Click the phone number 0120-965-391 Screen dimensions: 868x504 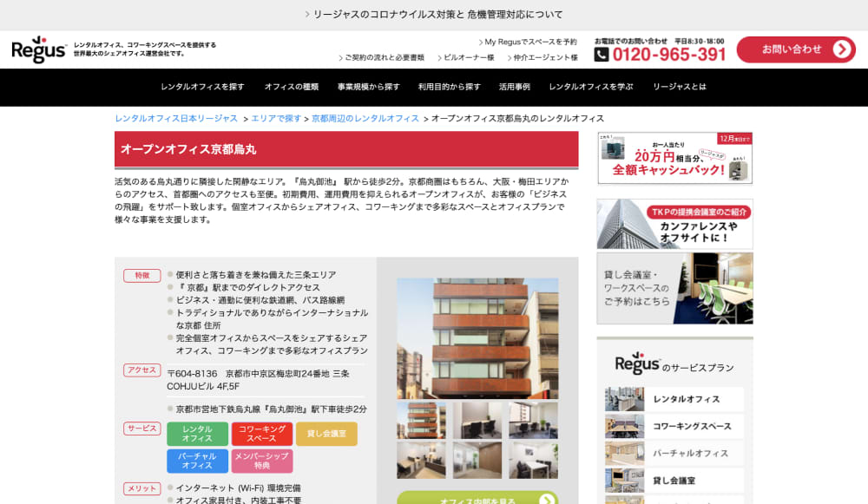tap(668, 55)
